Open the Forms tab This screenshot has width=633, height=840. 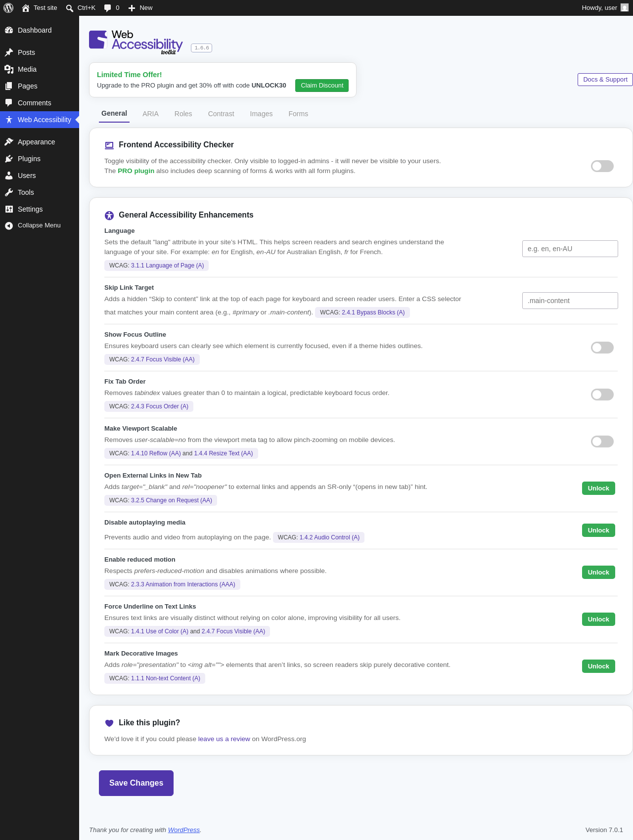pyautogui.click(x=298, y=114)
